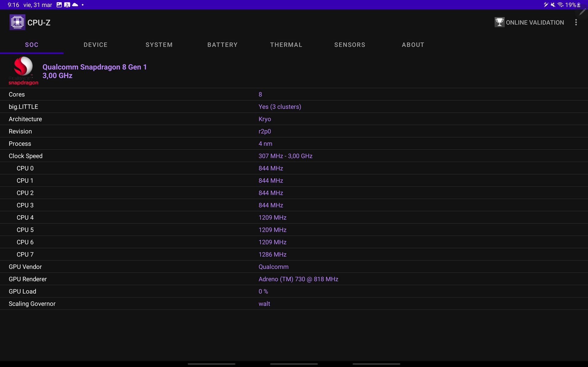
Task: Open the SYSTEM tab
Action: pos(159,45)
